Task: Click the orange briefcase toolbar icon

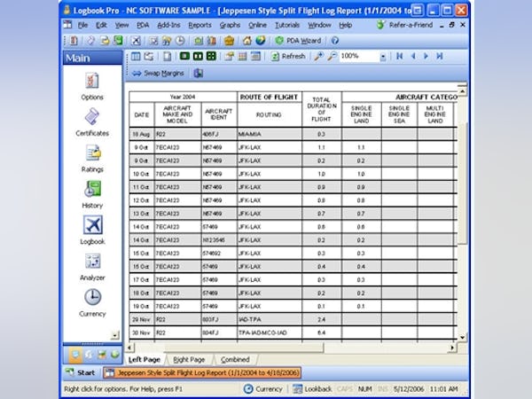Action: point(230,41)
